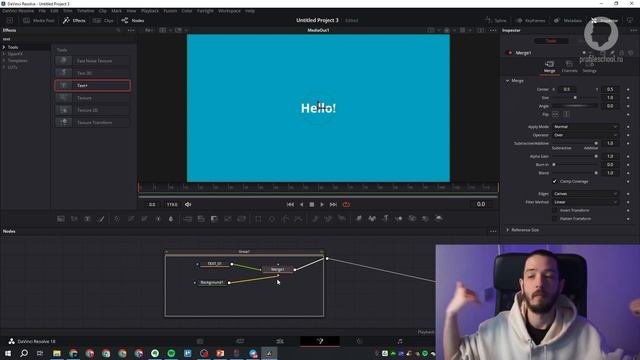Adjust the Size slider
This screenshot has height=360, width=640.
coord(575,98)
